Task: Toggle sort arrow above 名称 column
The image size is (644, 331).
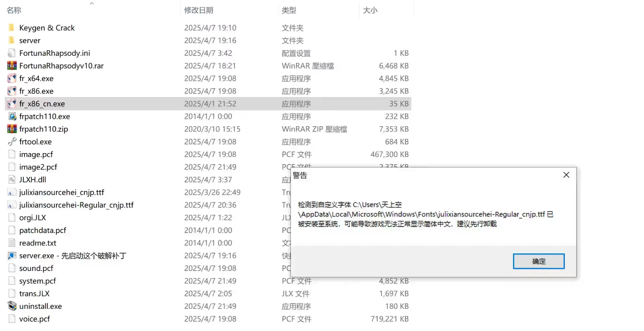Action: click(92, 3)
